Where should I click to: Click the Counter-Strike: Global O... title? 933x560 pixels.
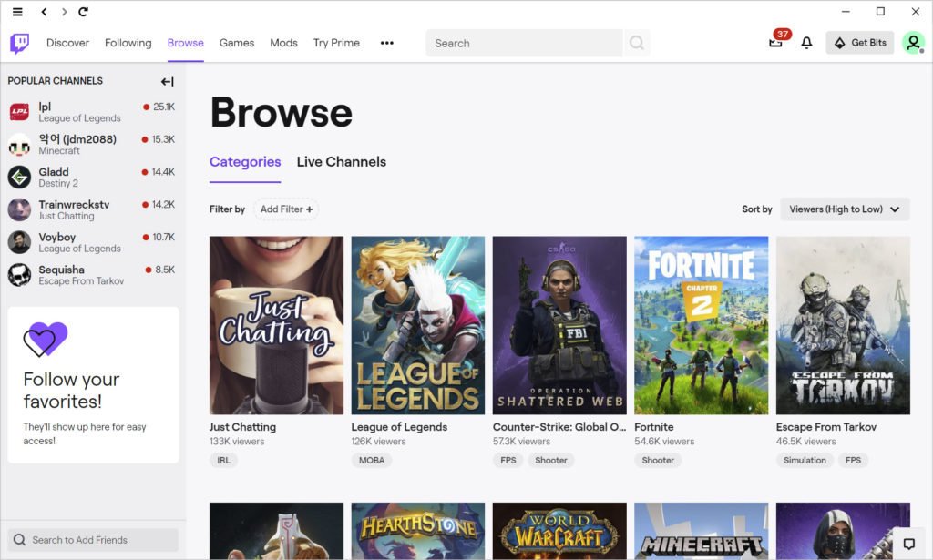(x=559, y=427)
